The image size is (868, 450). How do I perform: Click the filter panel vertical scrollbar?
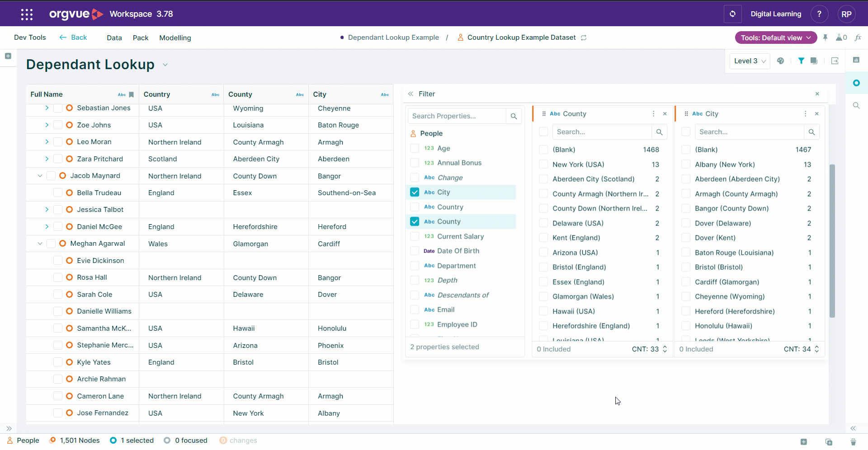pyautogui.click(x=832, y=241)
